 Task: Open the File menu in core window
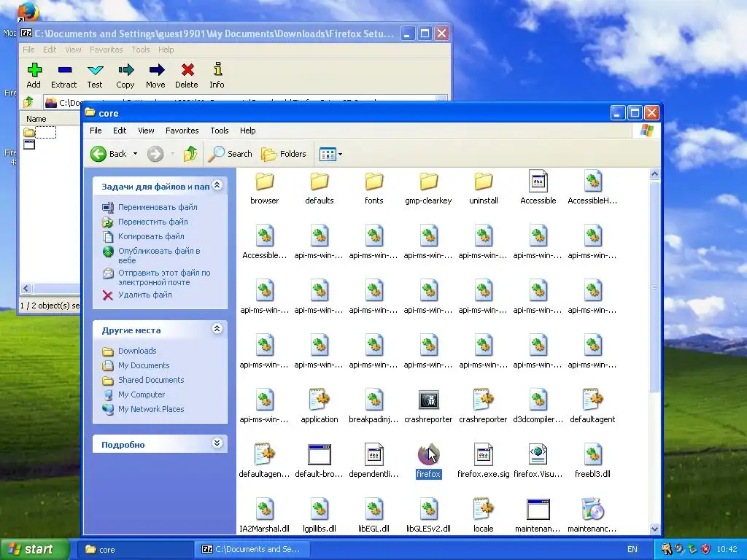pos(96,131)
